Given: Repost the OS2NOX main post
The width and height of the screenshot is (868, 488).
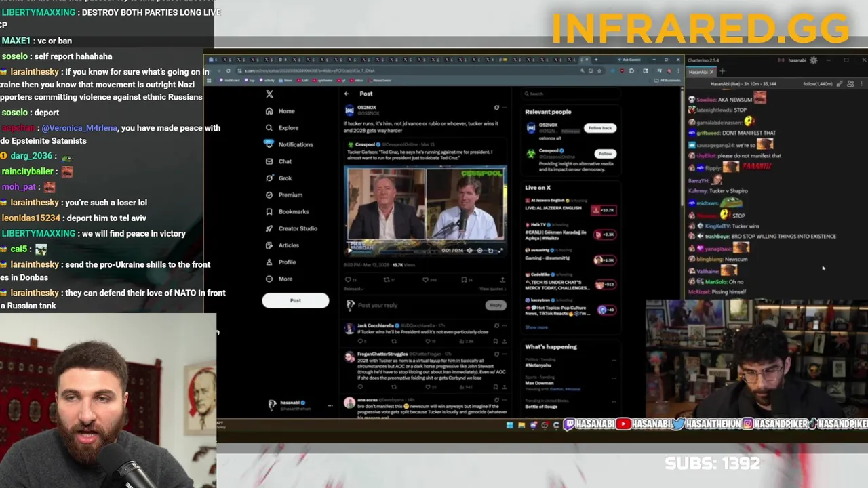Looking at the screenshot, I should [x=387, y=279].
